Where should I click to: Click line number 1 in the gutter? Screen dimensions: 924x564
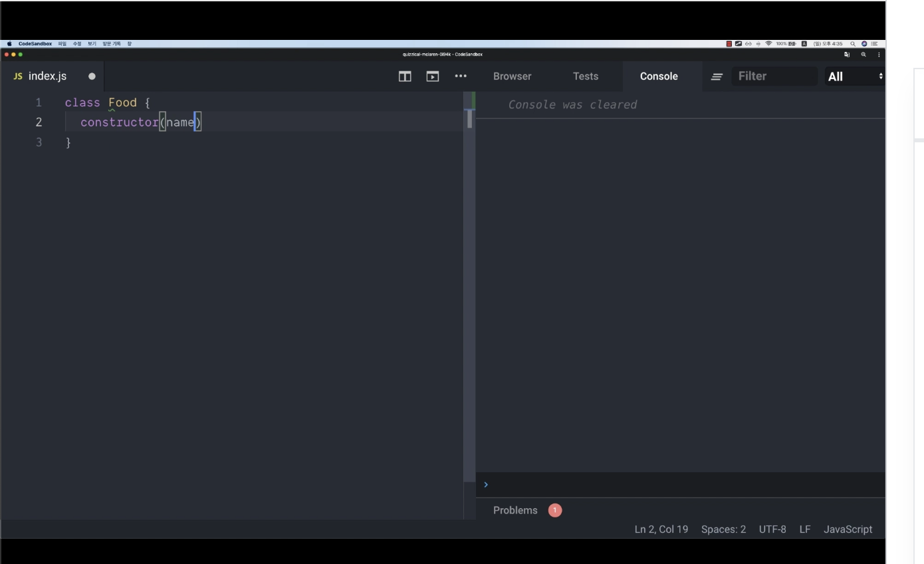click(39, 102)
